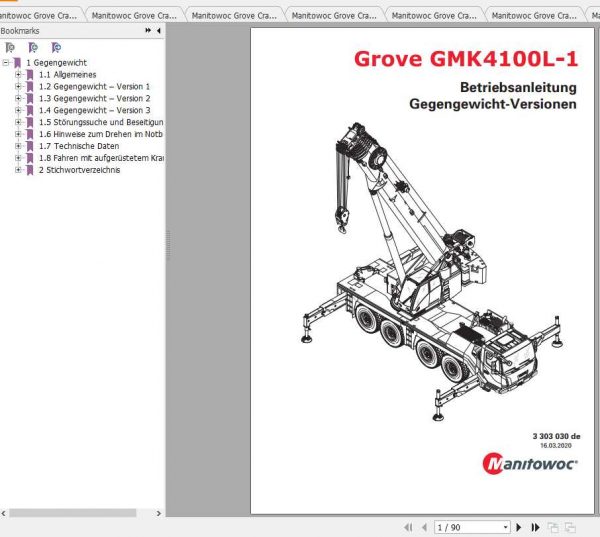Click bookmark icon beside 1.3 Gegengewicht – Version 2
Image resolution: width=600 pixels, height=537 pixels.
30,98
